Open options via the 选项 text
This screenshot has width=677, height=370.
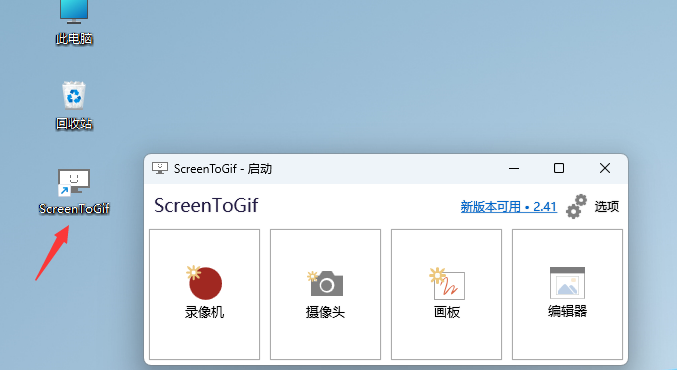(x=607, y=206)
